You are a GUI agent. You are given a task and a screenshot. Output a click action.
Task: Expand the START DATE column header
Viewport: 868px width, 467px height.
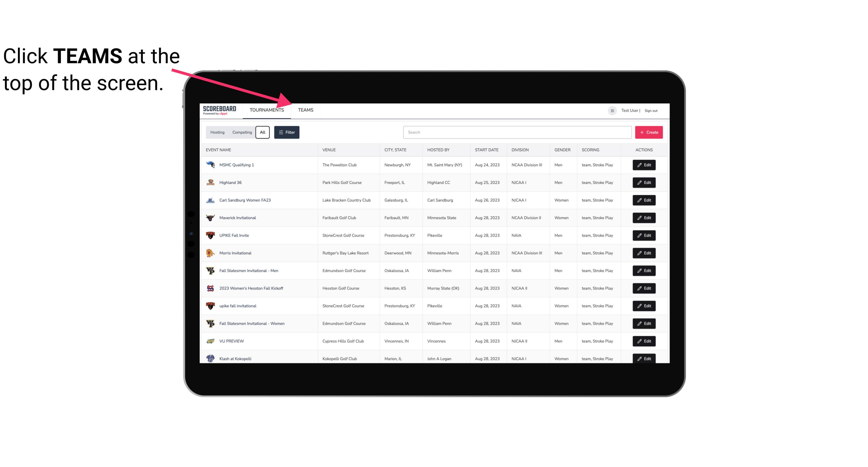[486, 149]
